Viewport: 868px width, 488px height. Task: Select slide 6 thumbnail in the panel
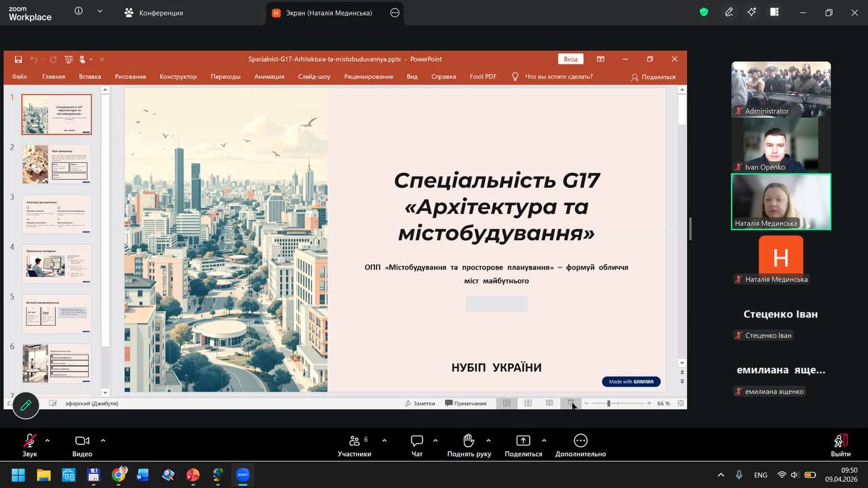(57, 364)
